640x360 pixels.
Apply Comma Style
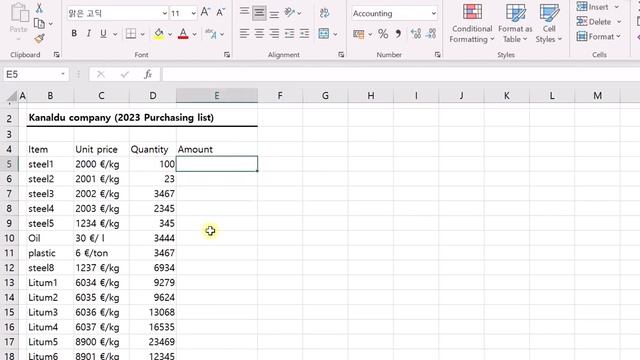pos(398,34)
